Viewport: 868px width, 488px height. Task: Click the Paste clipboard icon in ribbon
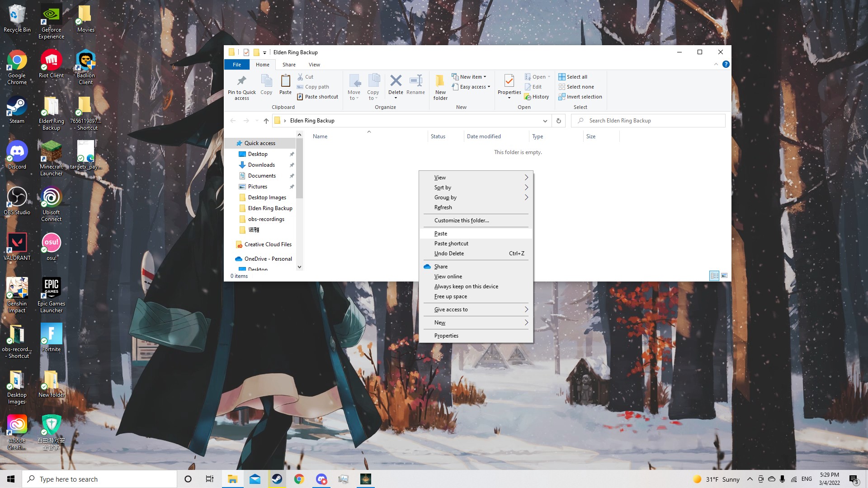point(285,81)
